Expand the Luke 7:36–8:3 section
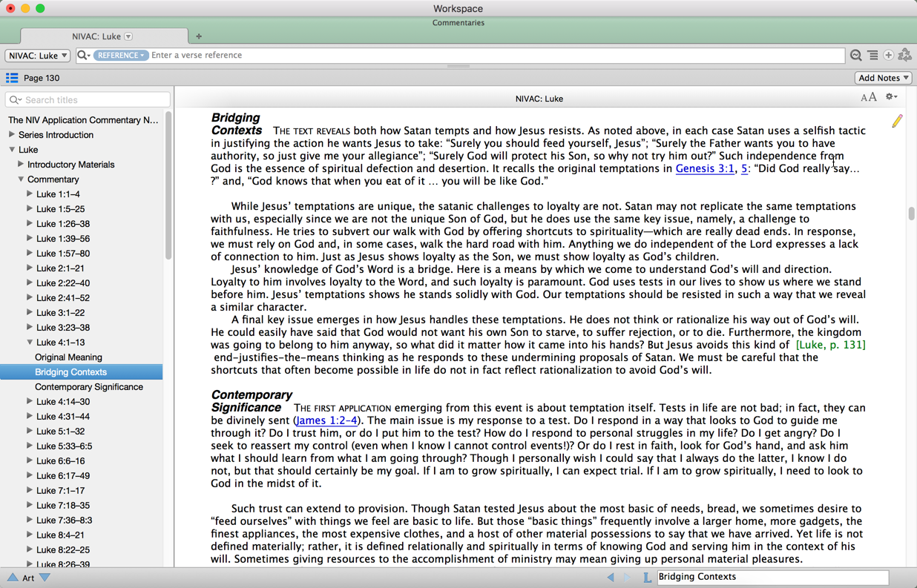 tap(30, 521)
